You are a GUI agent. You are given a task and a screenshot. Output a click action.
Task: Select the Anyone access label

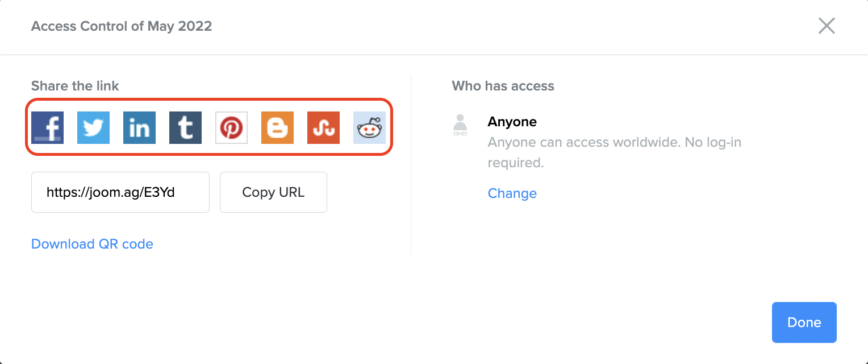[512, 122]
